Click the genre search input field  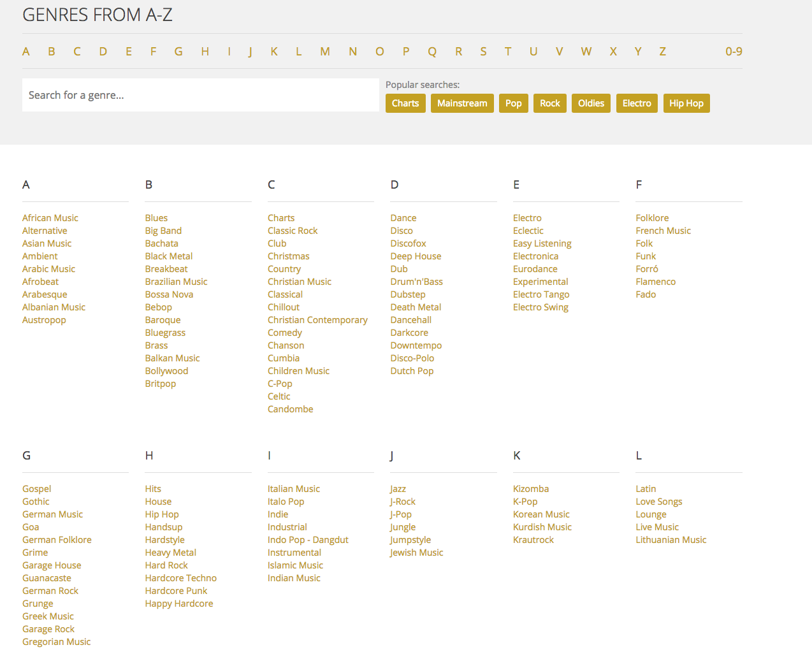200,95
